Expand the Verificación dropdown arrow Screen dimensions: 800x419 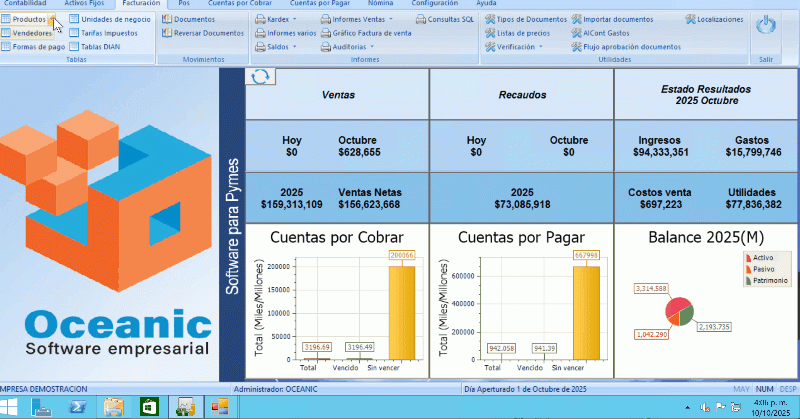540,47
